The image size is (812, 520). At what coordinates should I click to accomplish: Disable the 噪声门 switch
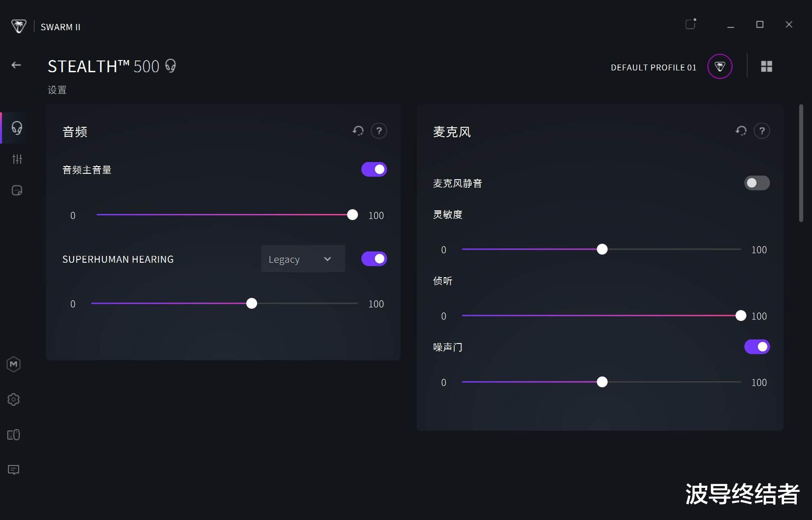[x=757, y=347]
